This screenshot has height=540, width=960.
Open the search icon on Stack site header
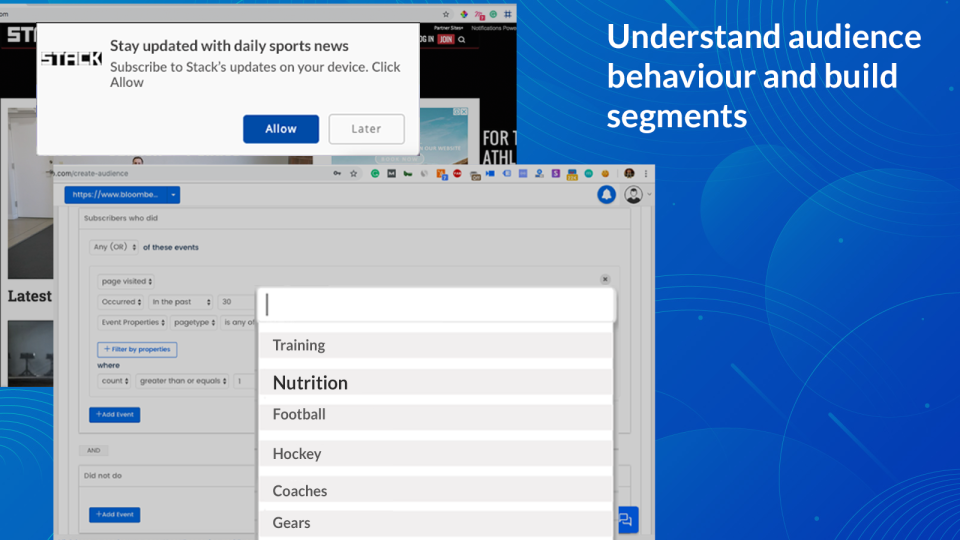[x=462, y=40]
